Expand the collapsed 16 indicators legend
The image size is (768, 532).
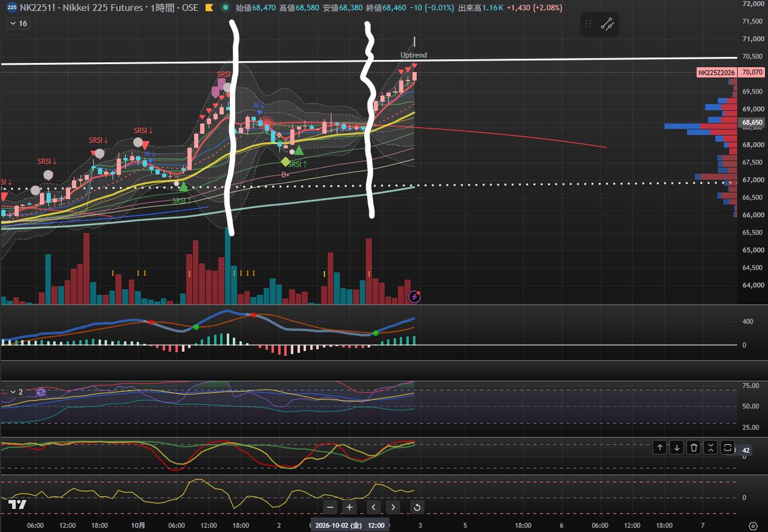(x=18, y=23)
